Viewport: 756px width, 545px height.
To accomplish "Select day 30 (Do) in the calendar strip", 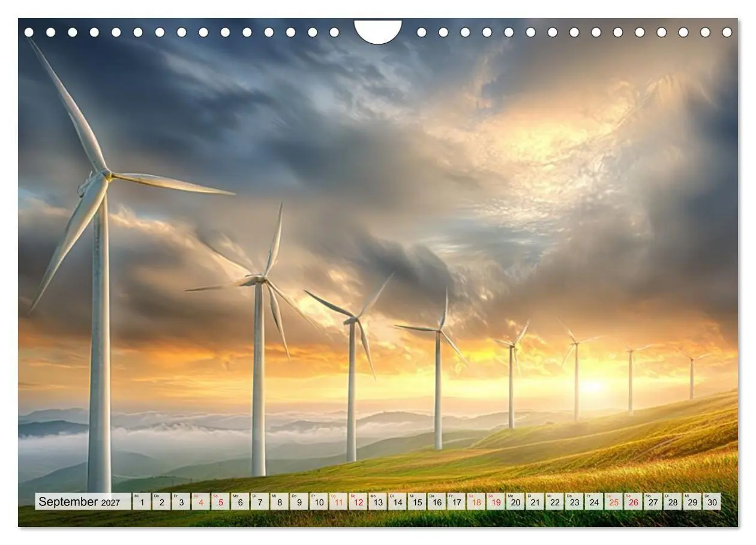I will pos(712,502).
